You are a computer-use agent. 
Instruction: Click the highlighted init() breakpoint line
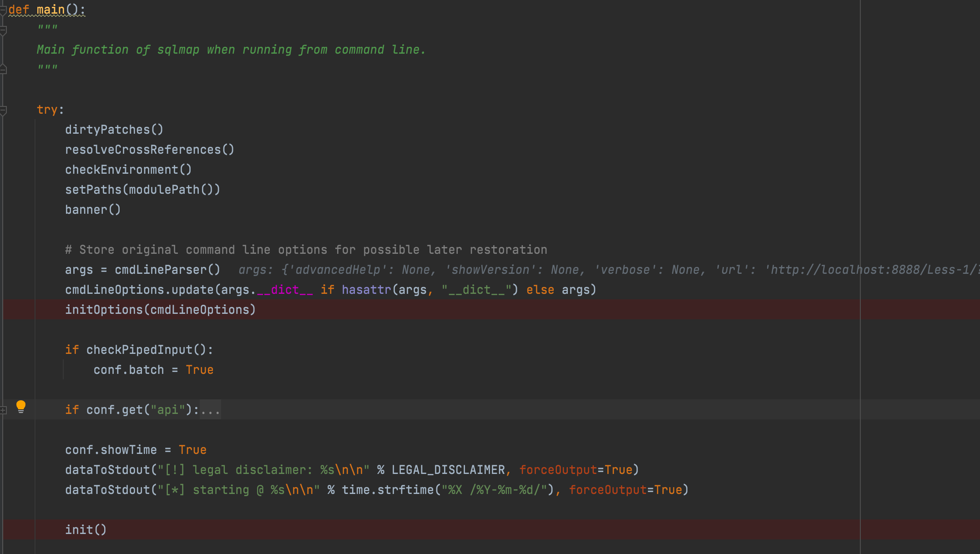pyautogui.click(x=86, y=530)
